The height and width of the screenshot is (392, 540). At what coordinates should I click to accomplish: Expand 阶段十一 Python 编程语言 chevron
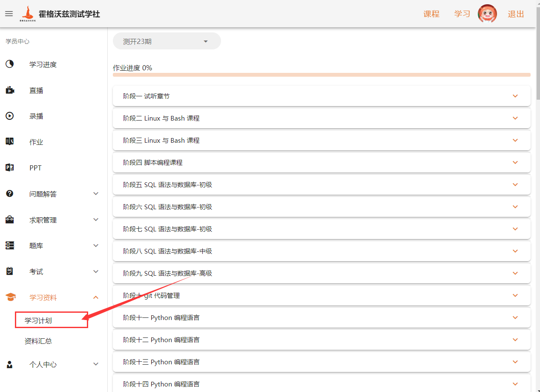click(x=515, y=317)
